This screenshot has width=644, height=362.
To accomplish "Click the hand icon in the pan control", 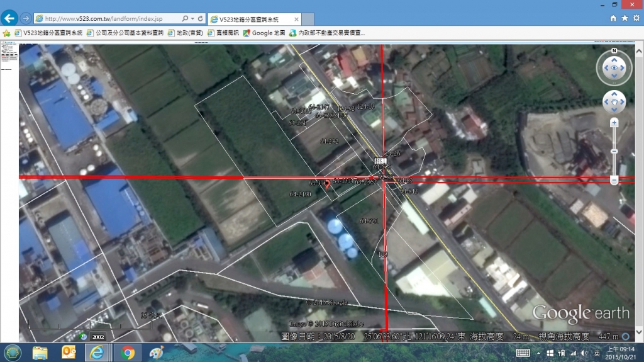I will pyautogui.click(x=614, y=101).
